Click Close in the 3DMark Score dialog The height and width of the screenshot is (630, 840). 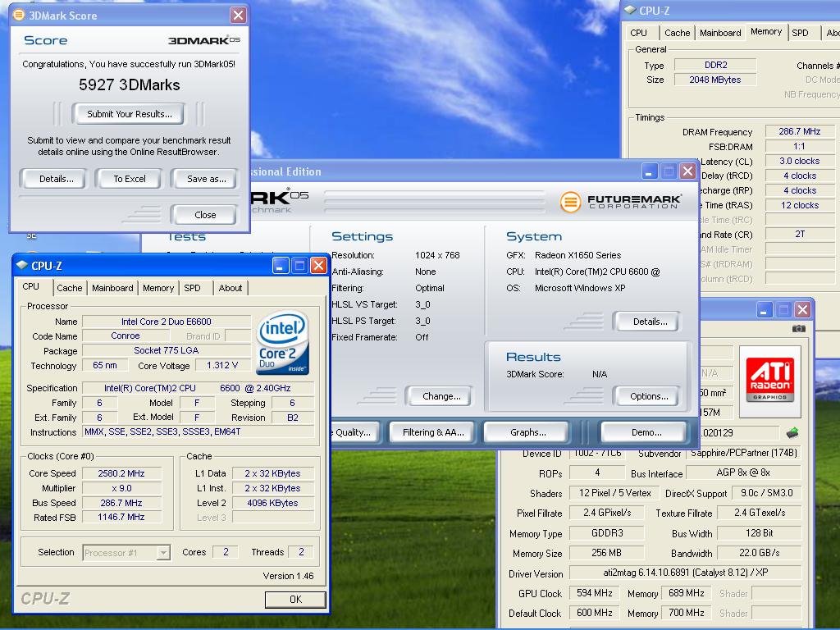[x=204, y=214]
